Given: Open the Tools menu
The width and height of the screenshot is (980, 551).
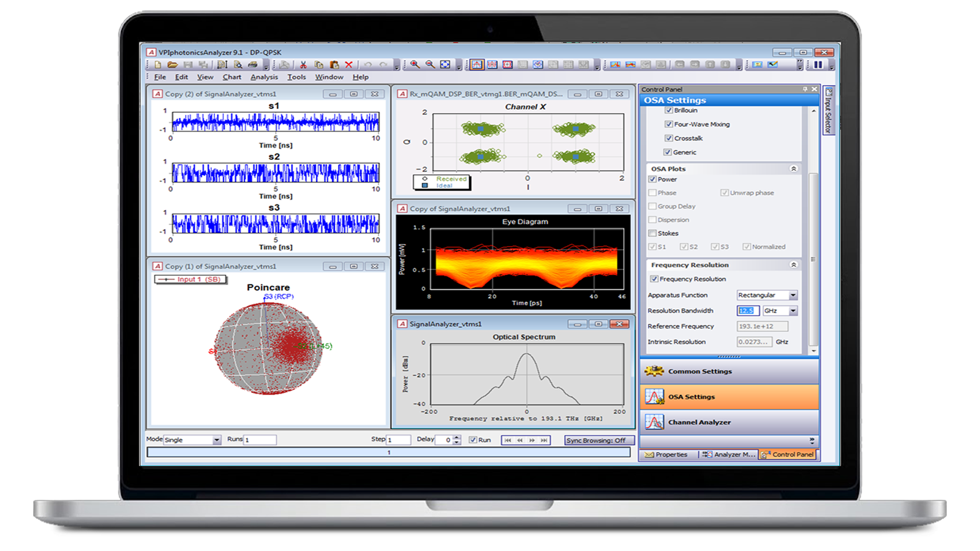Looking at the screenshot, I should tap(296, 77).
